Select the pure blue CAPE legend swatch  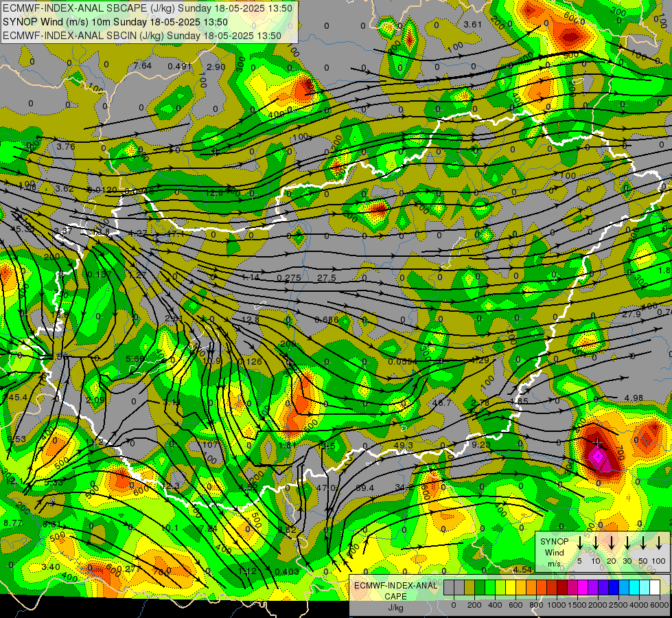tap(614, 588)
